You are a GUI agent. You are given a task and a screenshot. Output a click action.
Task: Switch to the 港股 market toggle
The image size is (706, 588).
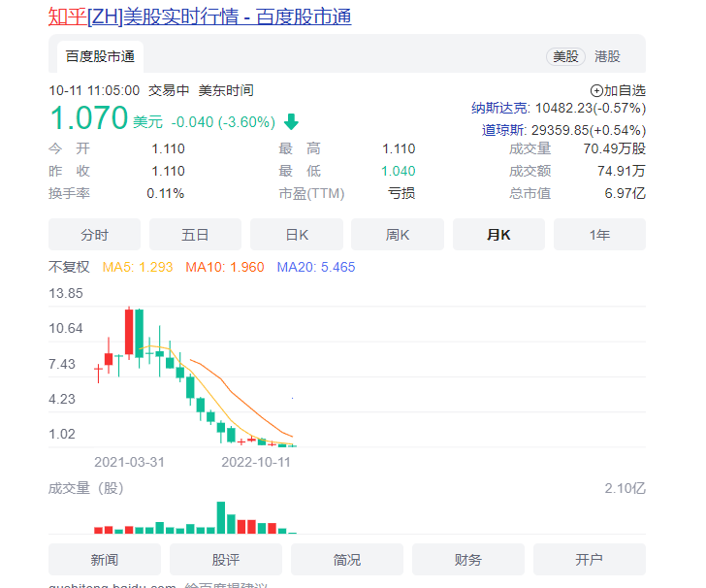tap(607, 57)
